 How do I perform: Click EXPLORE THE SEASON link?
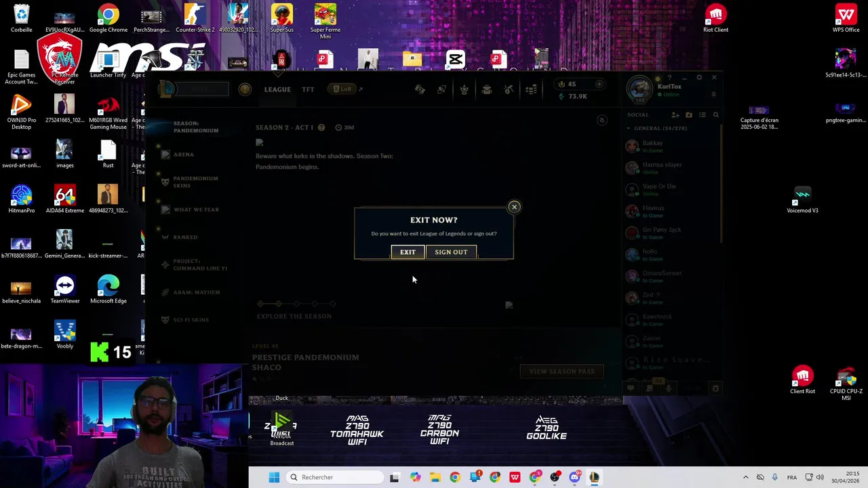coord(294,316)
